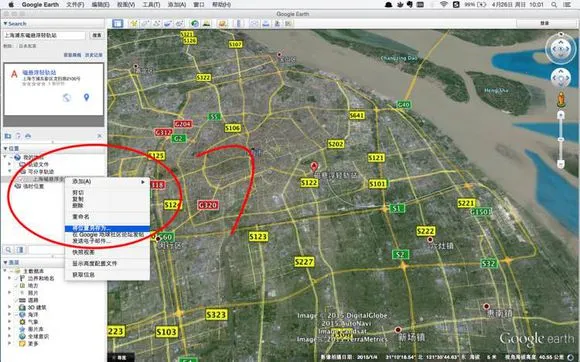Toggle the 地方 layer checkbox
580x362 pixels.
tap(16, 285)
